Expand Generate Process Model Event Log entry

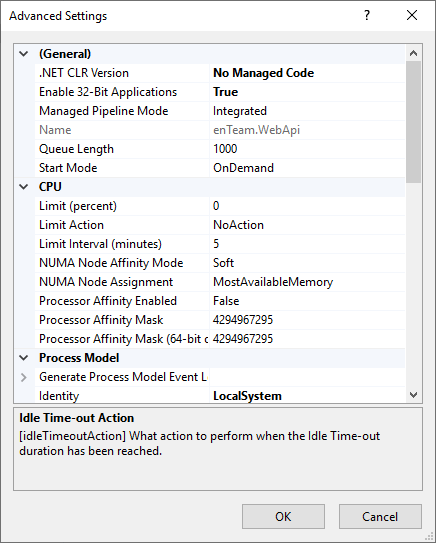pos(24,377)
